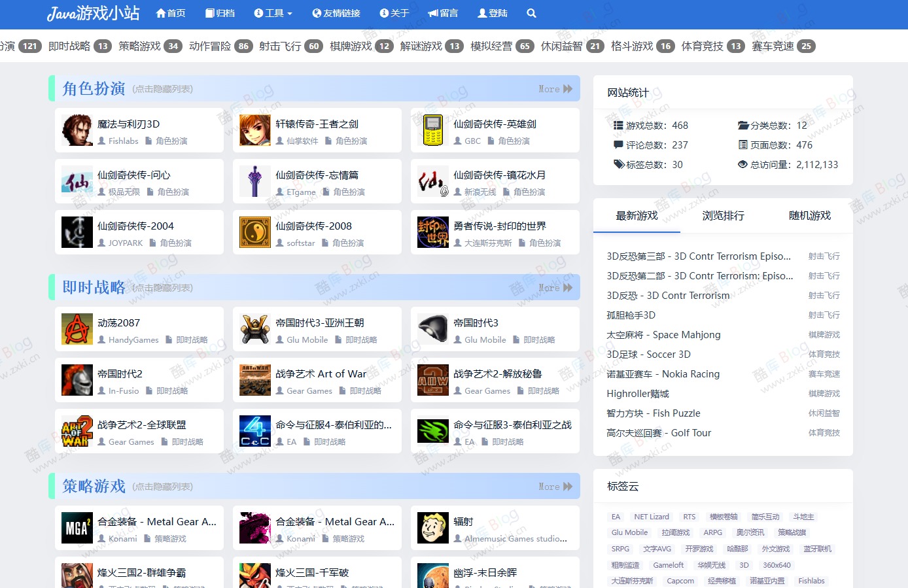The image size is (908, 588).
Task: Select 动作冒险 category with 86 badge
Action: [220, 46]
